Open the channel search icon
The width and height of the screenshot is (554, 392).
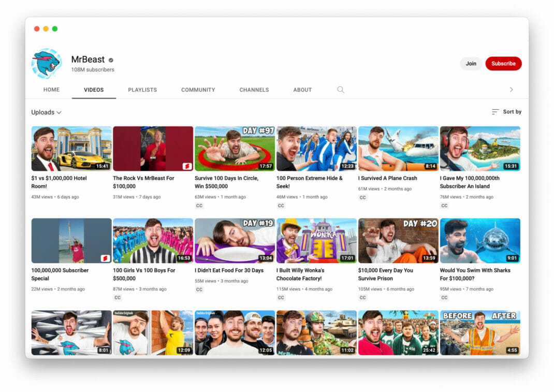341,90
